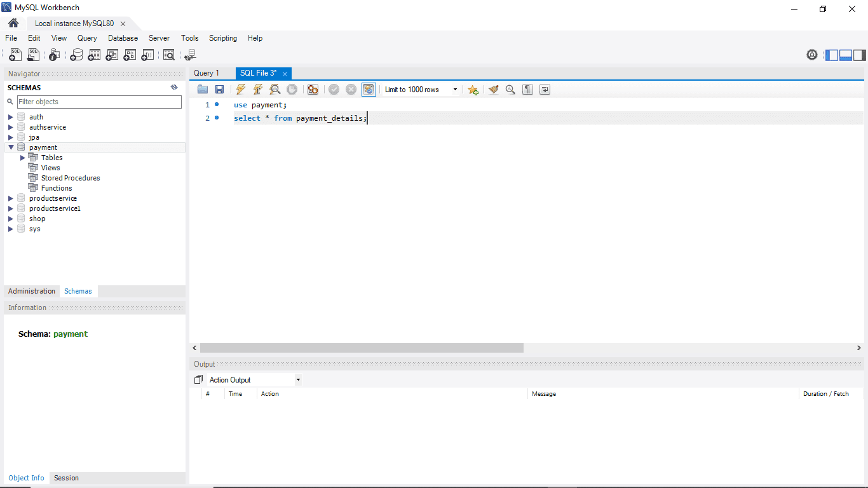Expand the sys schema
The height and width of the screenshot is (488, 868).
11,229
